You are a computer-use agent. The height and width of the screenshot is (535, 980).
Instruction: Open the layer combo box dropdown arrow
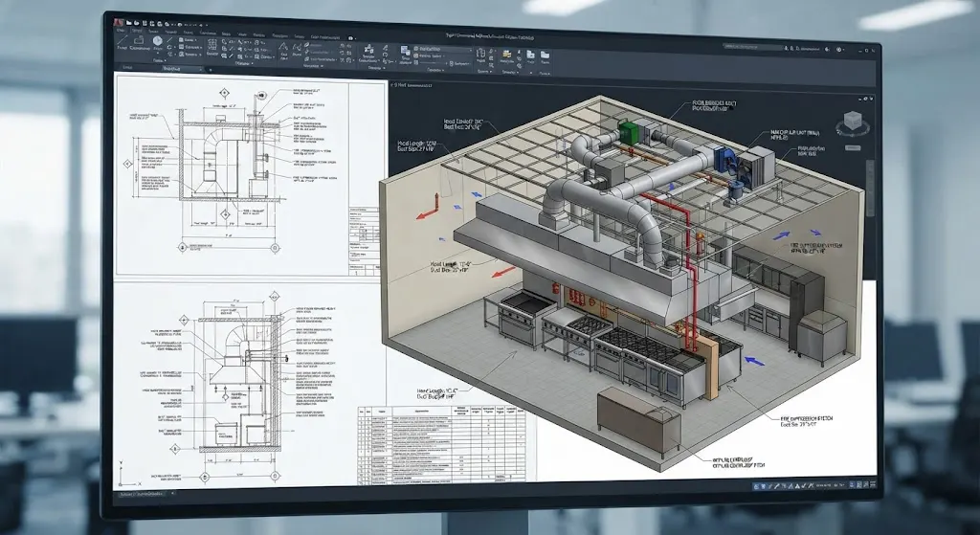470,50
